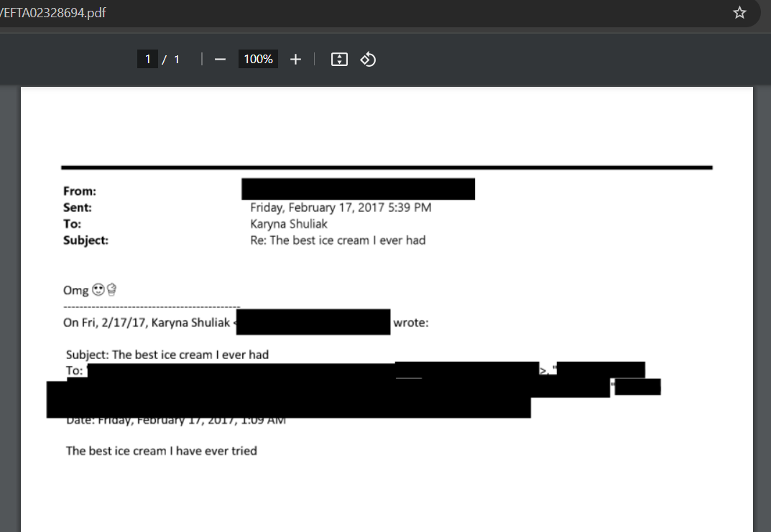The width and height of the screenshot is (771, 532).
Task: Click the smiley emoji after Omg
Action: 98,290
